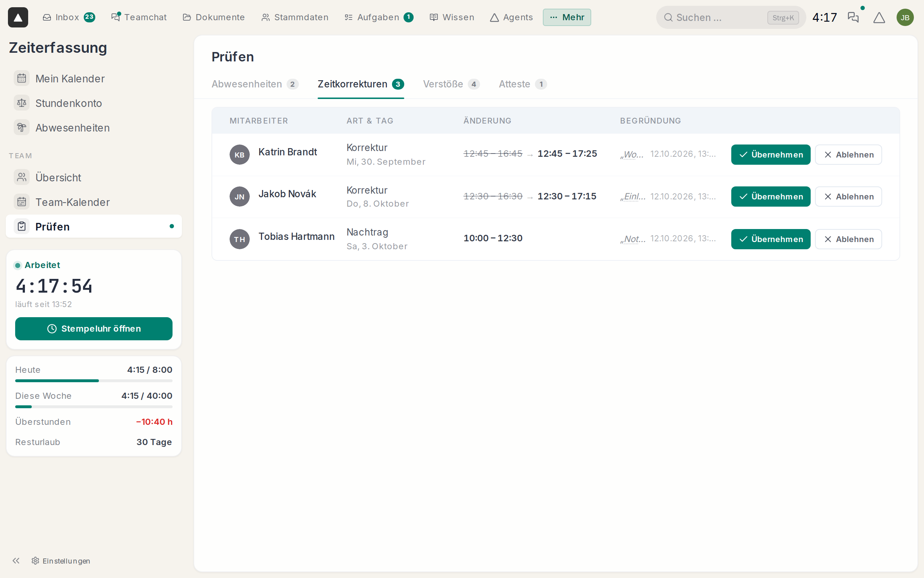Click the Diese Woche progress bar
924x578 pixels.
click(x=93, y=407)
